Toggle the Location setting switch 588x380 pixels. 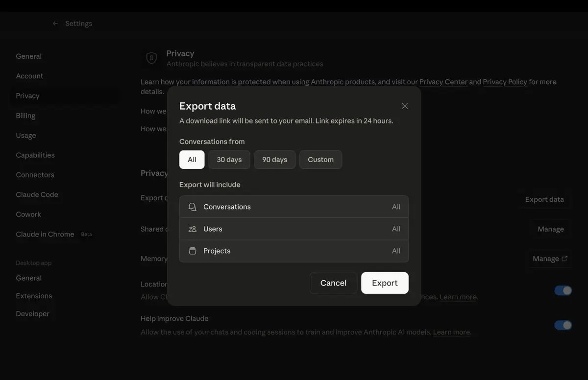point(563,291)
